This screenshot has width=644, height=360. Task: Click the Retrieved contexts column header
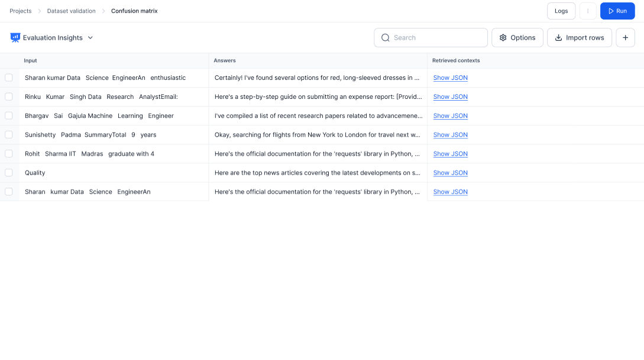point(456,60)
